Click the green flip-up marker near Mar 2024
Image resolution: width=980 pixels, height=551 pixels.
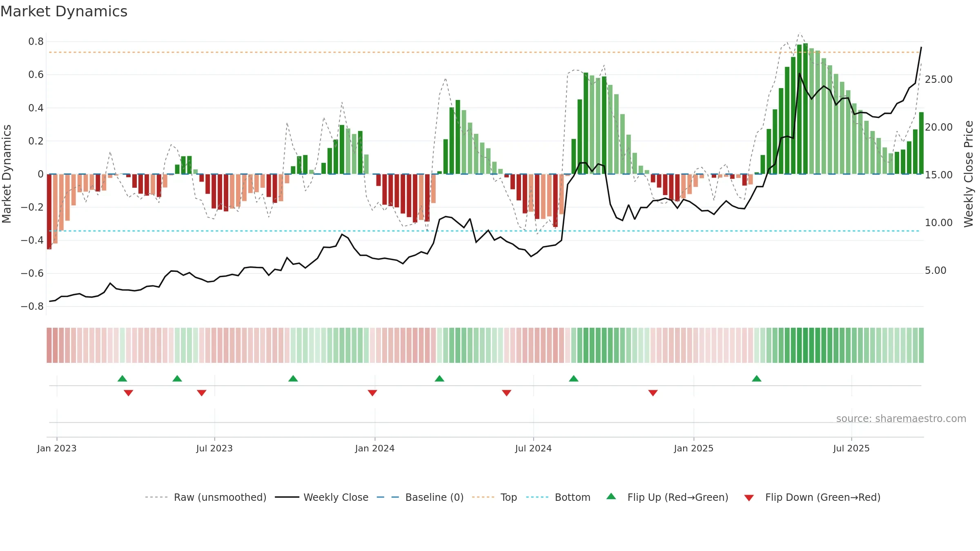439,378
